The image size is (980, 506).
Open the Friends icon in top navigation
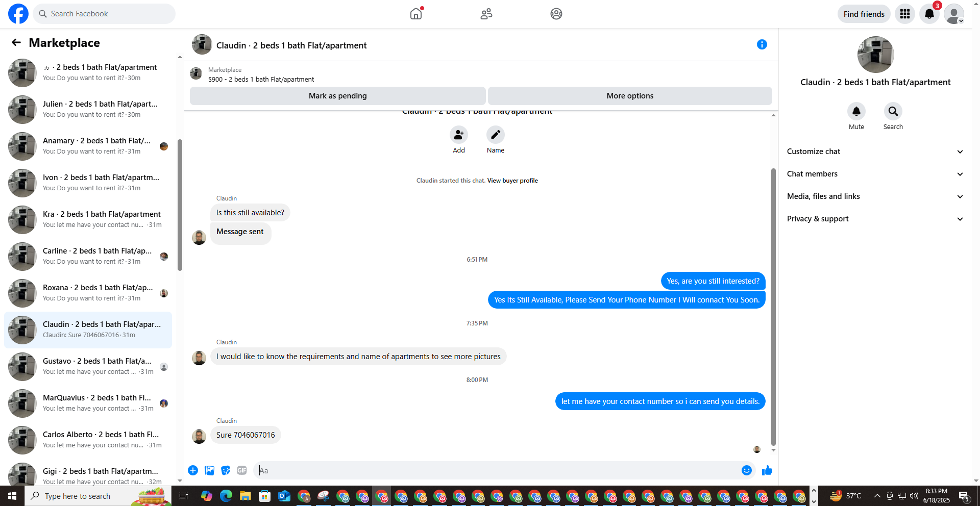coord(486,14)
